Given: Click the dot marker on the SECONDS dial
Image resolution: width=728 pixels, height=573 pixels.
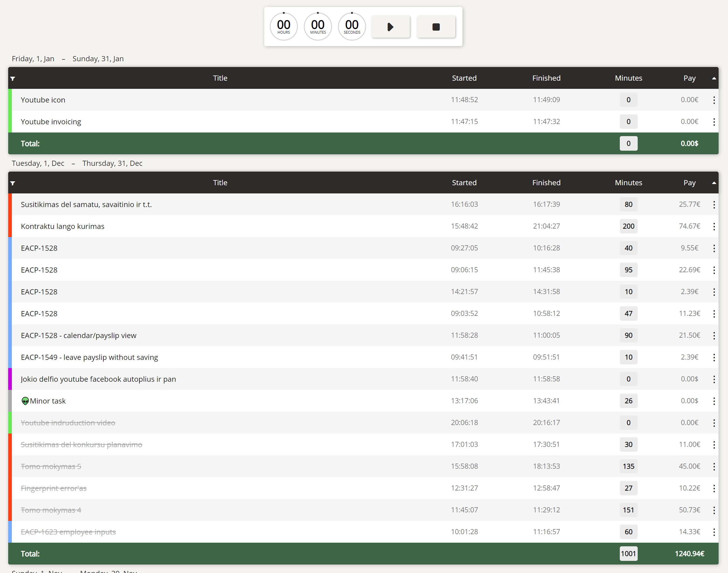Looking at the screenshot, I should pos(352,12).
